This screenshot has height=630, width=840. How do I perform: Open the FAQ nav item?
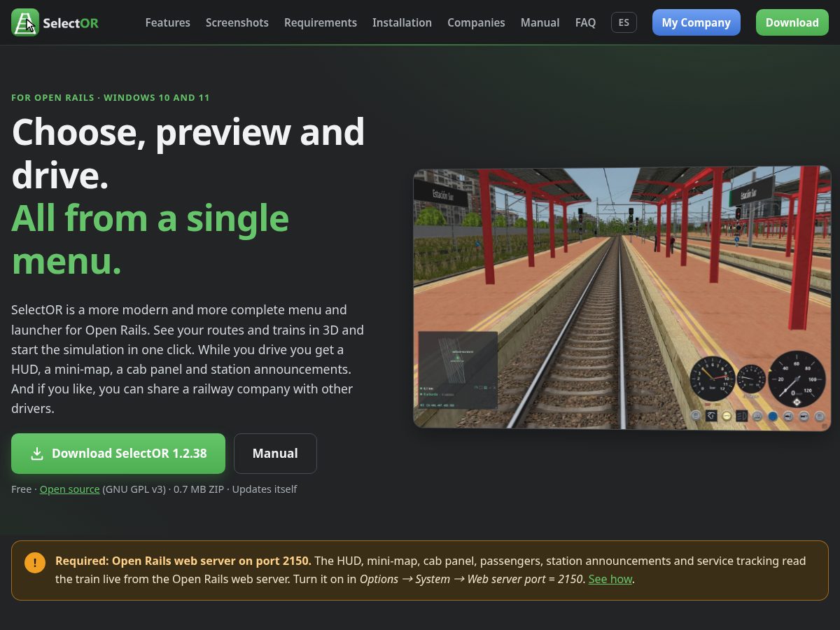tap(585, 22)
